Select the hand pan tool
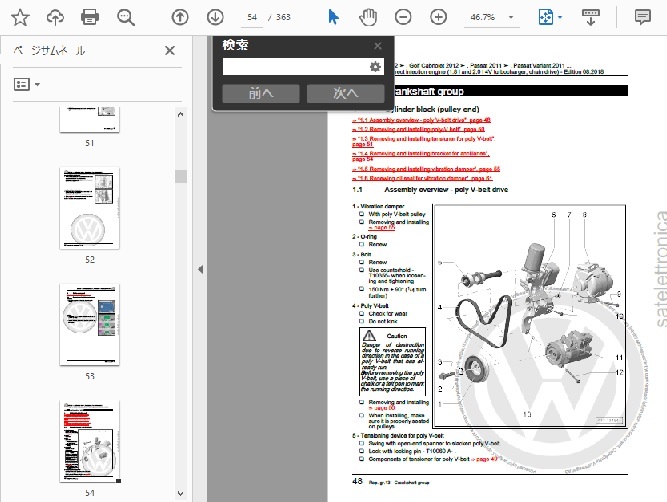The image size is (667, 502). coord(368,17)
